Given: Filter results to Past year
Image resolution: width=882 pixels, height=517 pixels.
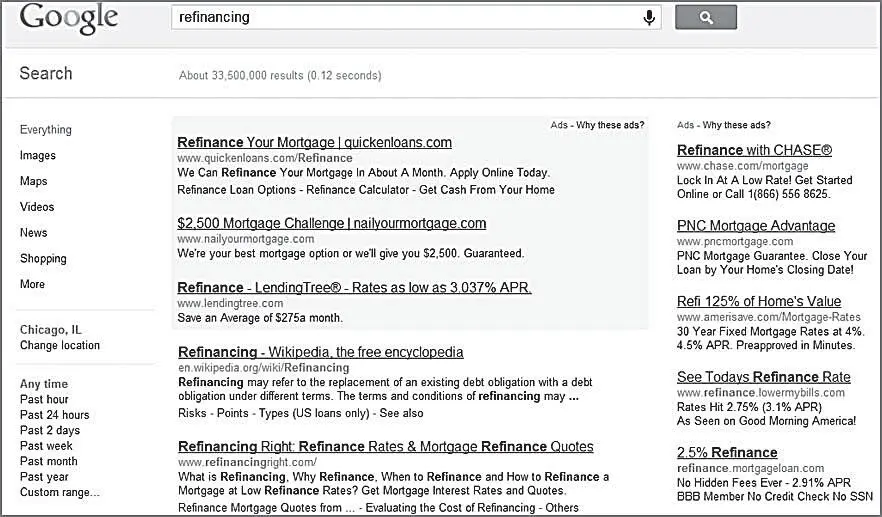Looking at the screenshot, I should 44,476.
